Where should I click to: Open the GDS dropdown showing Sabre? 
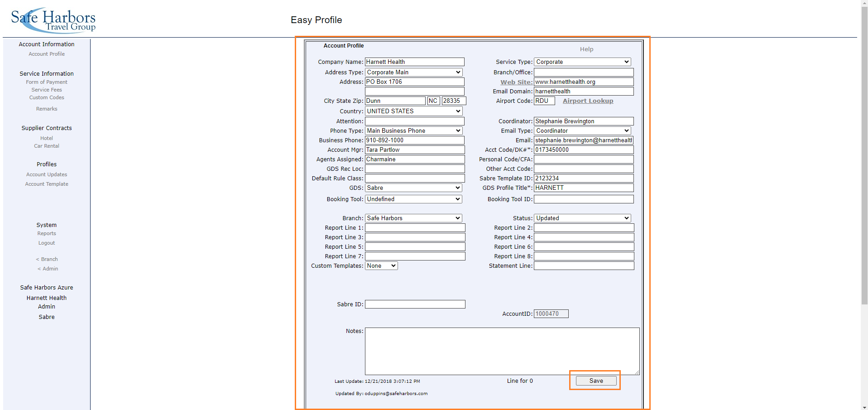pos(414,188)
